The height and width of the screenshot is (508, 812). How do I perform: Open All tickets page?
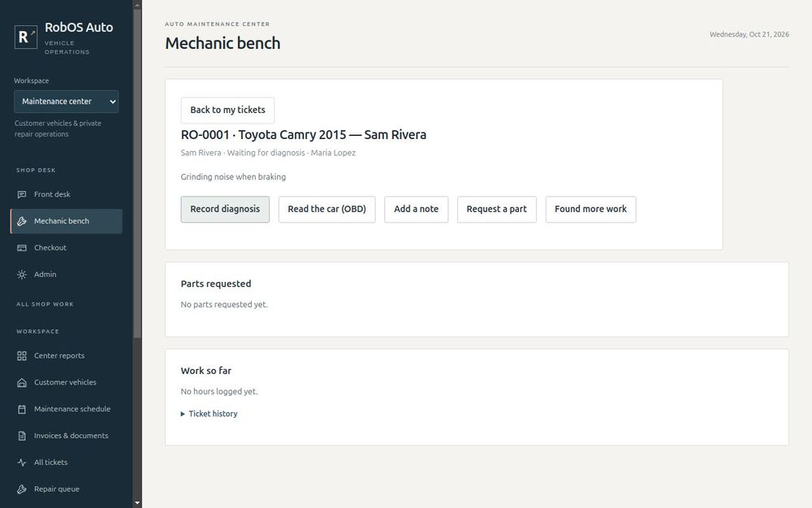tap(67, 462)
